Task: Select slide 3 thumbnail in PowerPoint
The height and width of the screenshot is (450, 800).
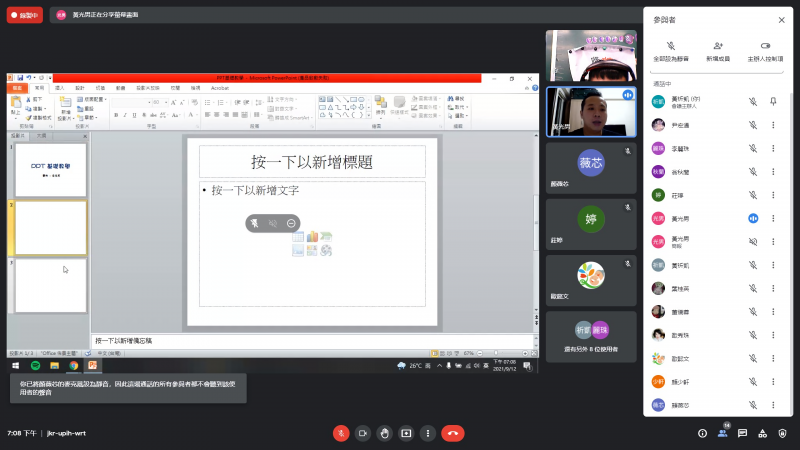Action: [51, 286]
